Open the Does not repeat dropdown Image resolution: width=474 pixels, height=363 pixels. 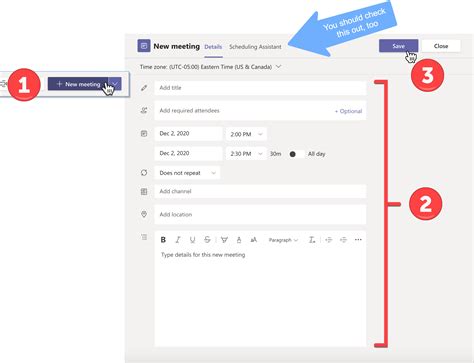click(x=187, y=173)
